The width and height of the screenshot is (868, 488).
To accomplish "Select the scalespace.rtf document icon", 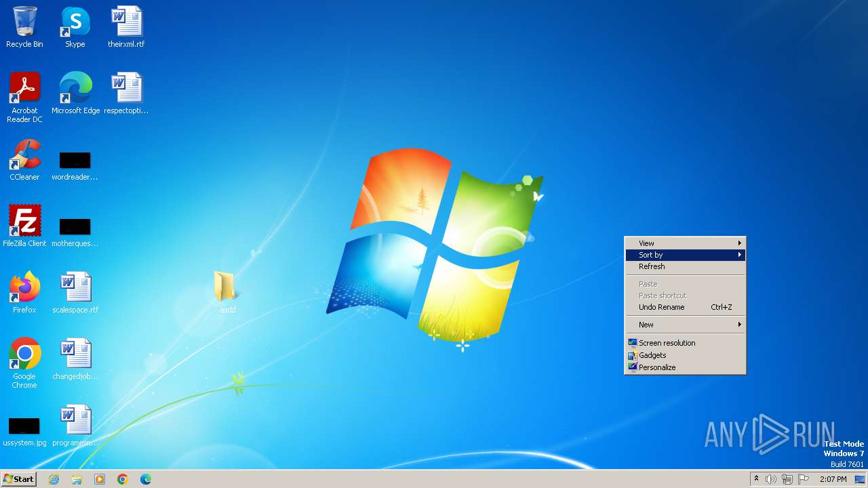I will pyautogui.click(x=75, y=293).
